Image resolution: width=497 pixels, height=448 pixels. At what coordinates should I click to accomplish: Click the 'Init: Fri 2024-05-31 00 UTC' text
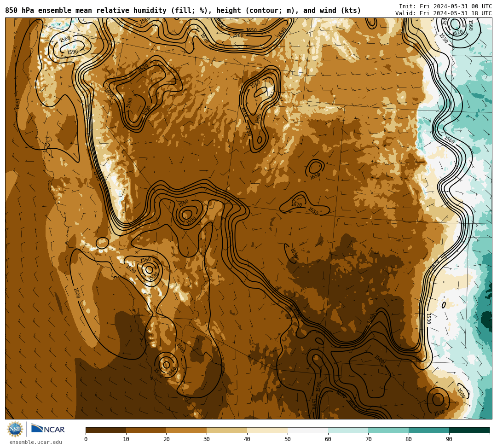tap(445, 6)
